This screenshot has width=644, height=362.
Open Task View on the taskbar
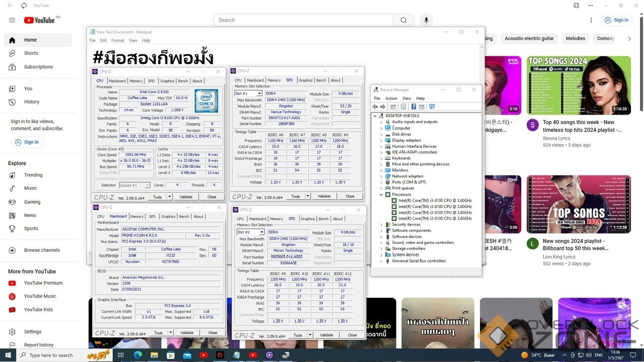pos(121,355)
